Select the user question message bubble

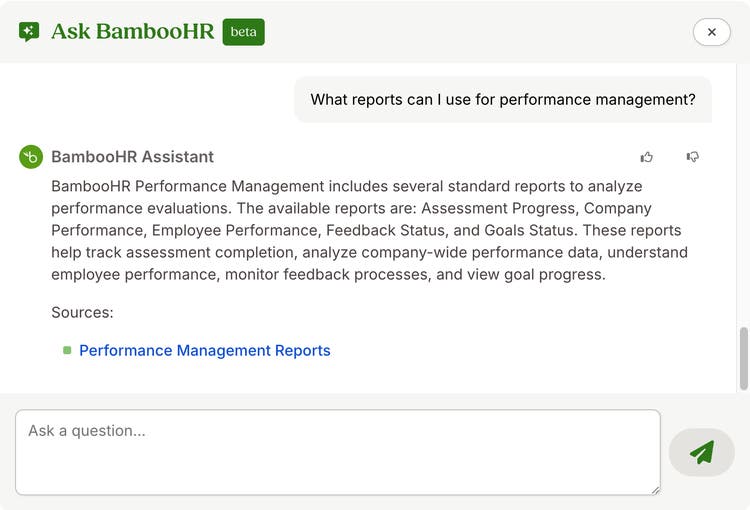click(x=503, y=100)
